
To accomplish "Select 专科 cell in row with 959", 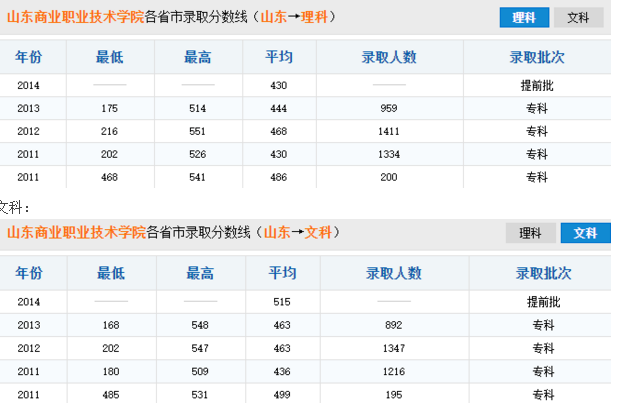I will tap(537, 108).
